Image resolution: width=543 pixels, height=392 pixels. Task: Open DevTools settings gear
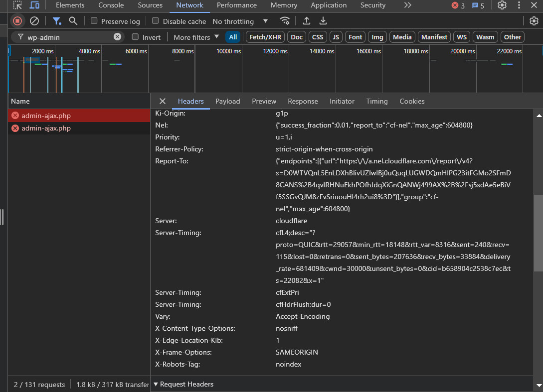click(x=502, y=5)
